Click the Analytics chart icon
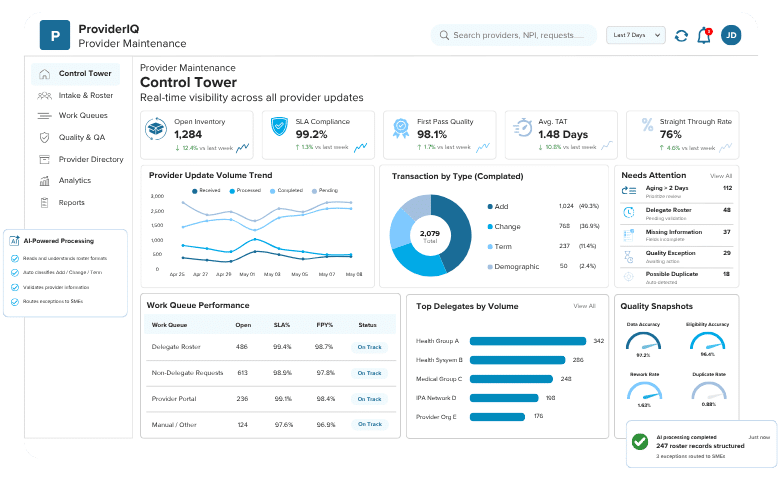The image size is (782, 480). 44,181
